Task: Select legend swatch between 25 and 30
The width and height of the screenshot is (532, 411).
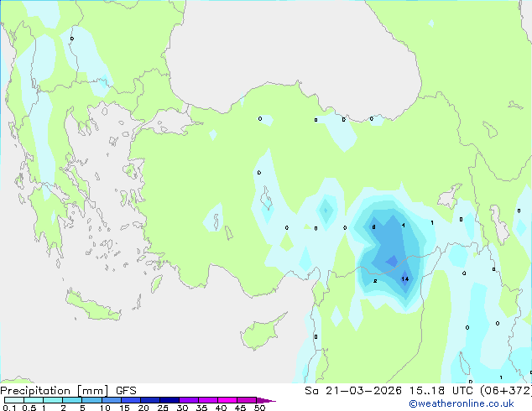Action: pyautogui.click(x=170, y=400)
